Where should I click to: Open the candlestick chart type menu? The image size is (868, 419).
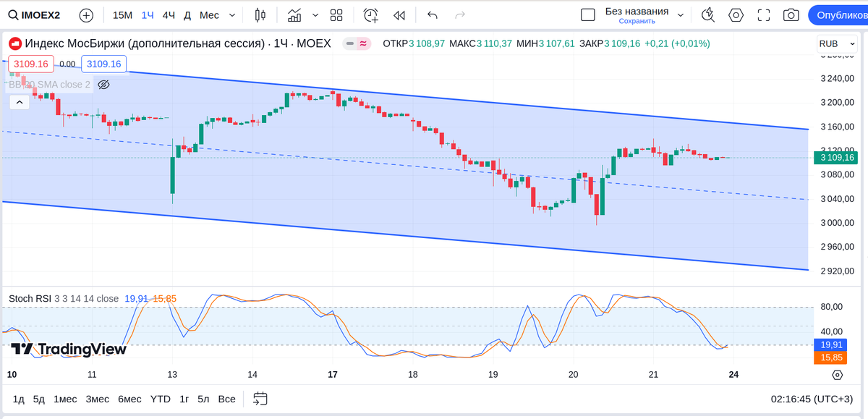tap(260, 14)
